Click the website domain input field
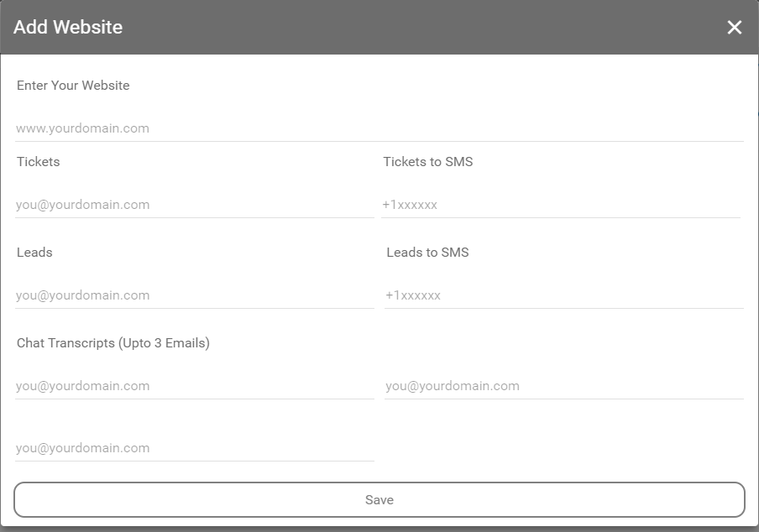Viewport: 759px width, 532px height. coord(379,128)
